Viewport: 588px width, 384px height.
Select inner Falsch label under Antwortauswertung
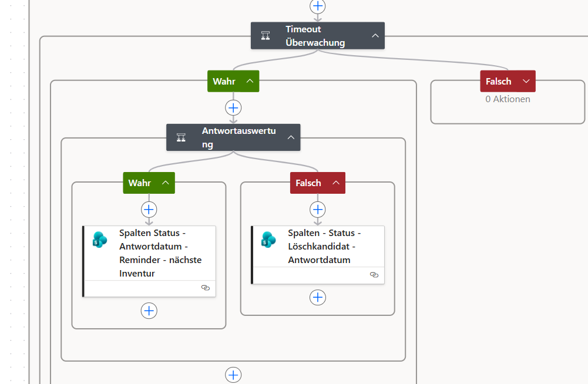click(308, 183)
